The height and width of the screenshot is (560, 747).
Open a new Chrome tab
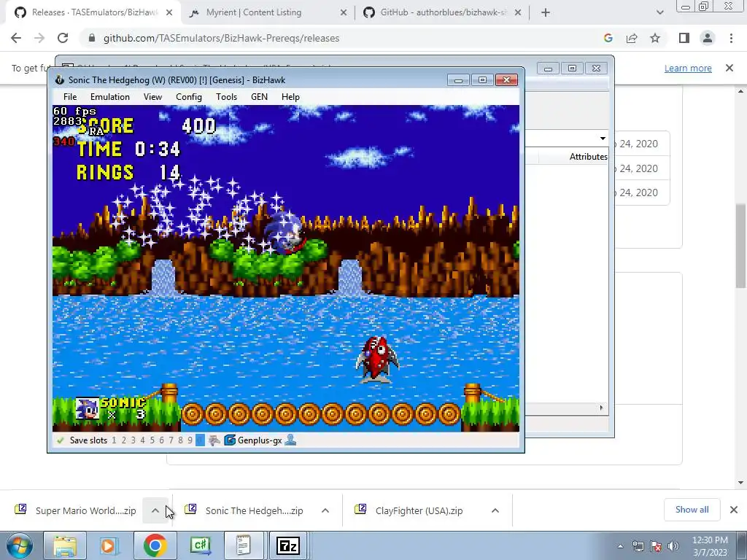pos(546,13)
